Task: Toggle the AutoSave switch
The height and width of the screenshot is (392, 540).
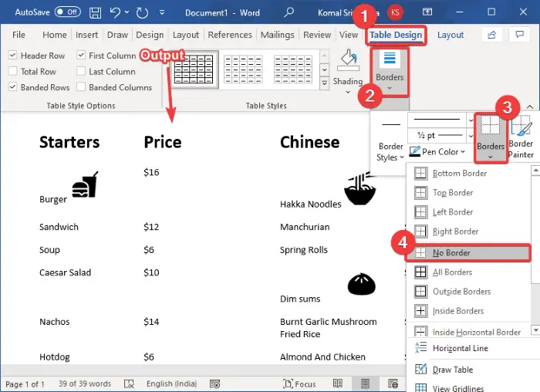Action: tap(68, 12)
